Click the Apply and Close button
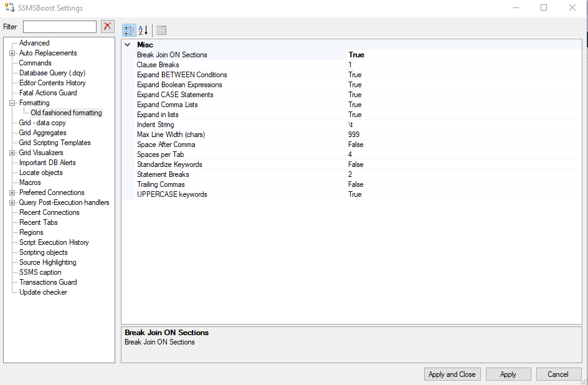Image resolution: width=588 pixels, height=385 pixels. (452, 374)
